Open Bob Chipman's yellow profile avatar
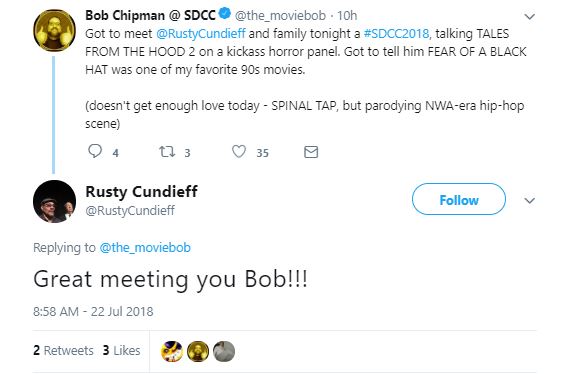This screenshot has width=569, height=374. pos(54,30)
